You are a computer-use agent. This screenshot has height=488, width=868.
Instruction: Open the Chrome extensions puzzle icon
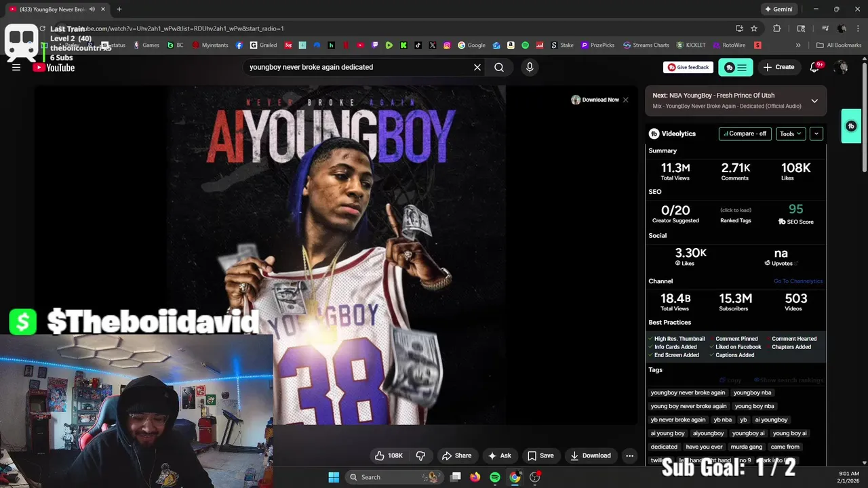[777, 28]
